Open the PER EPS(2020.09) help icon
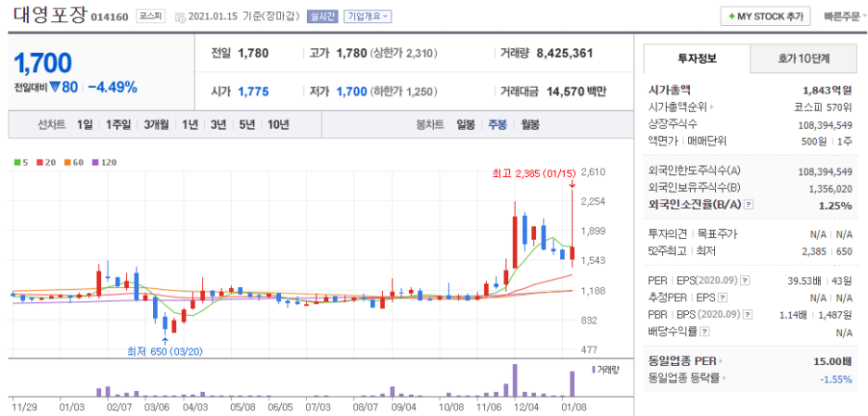This screenshot has height=416, width=868. [745, 280]
